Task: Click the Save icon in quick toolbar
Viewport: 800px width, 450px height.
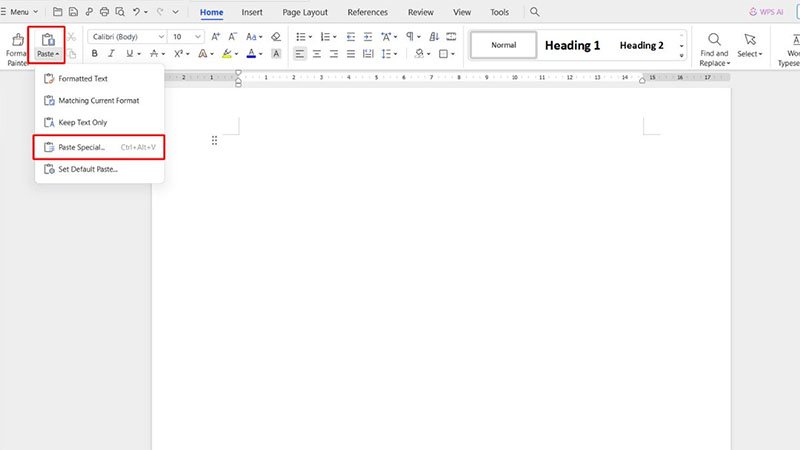Action: pos(73,12)
